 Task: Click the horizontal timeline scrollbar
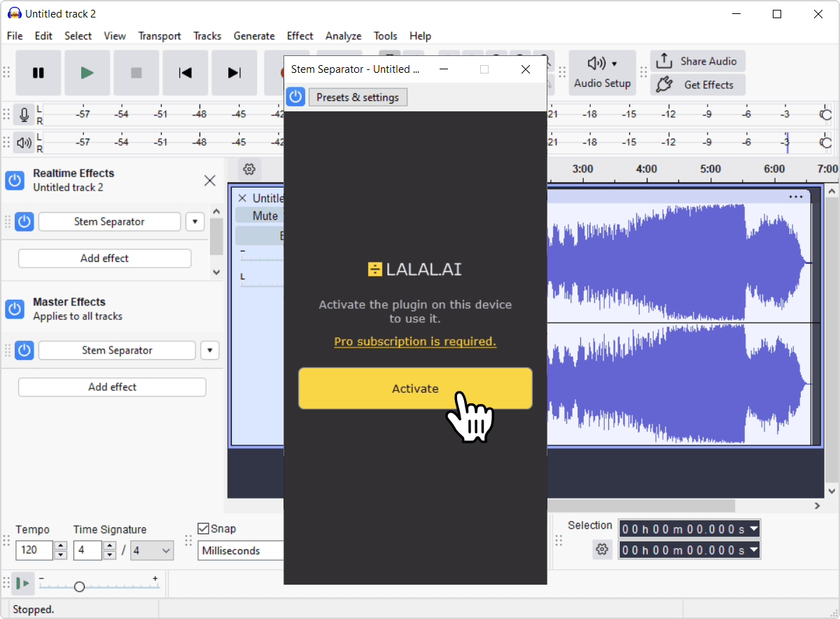640,506
